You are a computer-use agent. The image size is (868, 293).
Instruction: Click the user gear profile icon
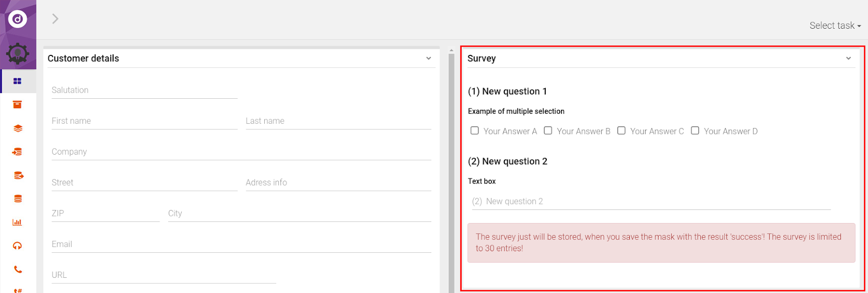(17, 53)
